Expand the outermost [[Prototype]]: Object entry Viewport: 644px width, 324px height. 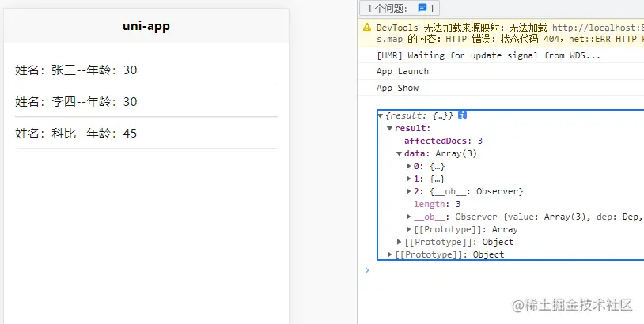(x=390, y=254)
